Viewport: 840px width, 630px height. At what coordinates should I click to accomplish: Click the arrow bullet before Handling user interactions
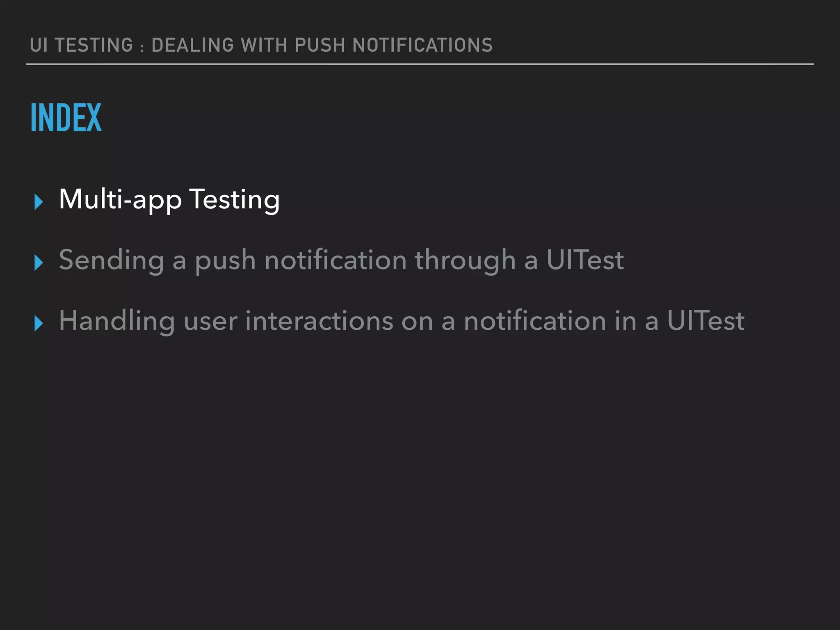[39, 323]
